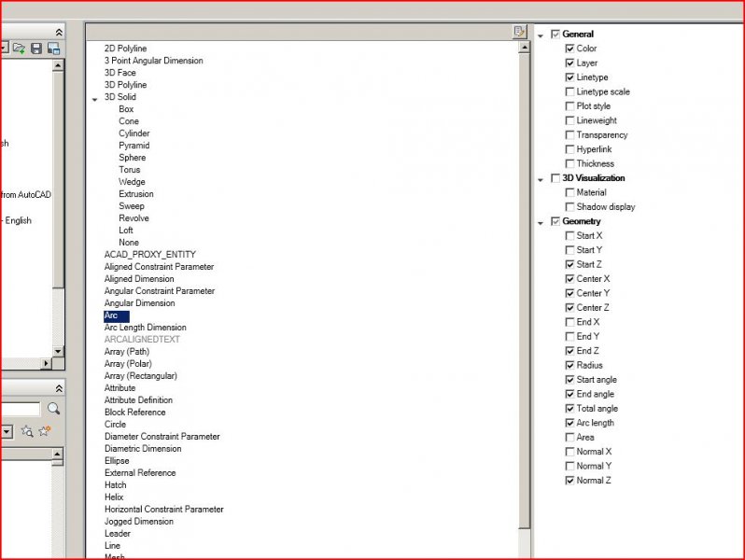Enable the Material checkbox
This screenshot has width=745, height=560.
(569, 192)
